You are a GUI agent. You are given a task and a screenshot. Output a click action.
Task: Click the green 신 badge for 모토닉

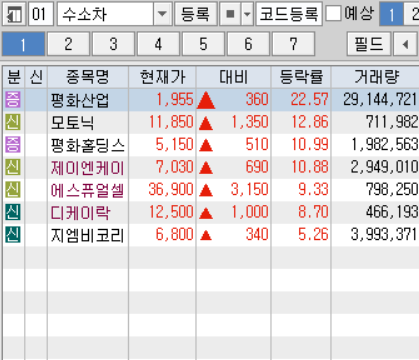tap(13, 122)
